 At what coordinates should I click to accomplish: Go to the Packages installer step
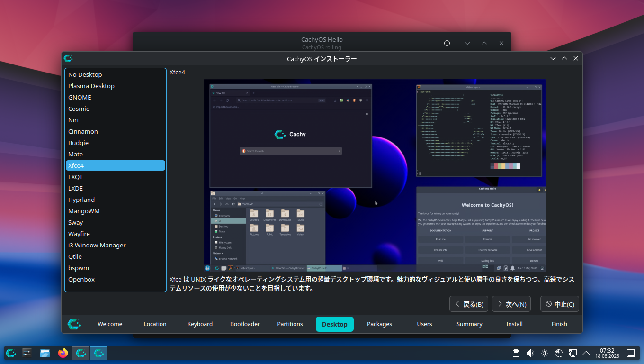tap(379, 324)
